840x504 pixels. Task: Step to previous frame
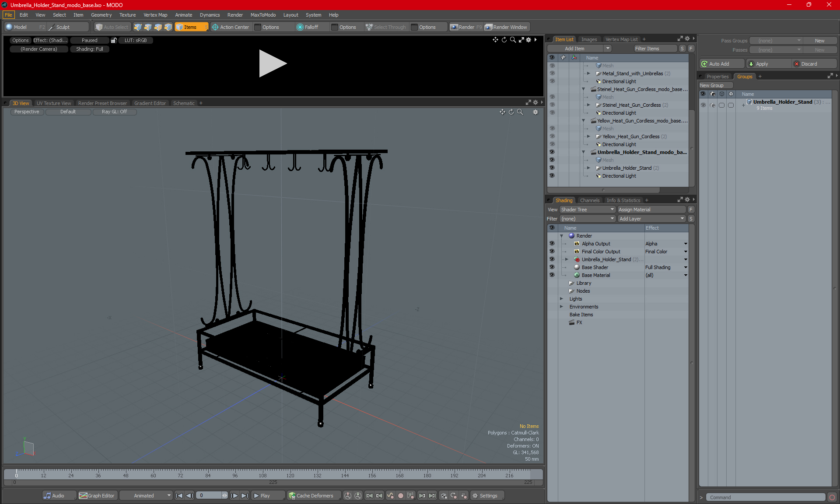tap(189, 496)
